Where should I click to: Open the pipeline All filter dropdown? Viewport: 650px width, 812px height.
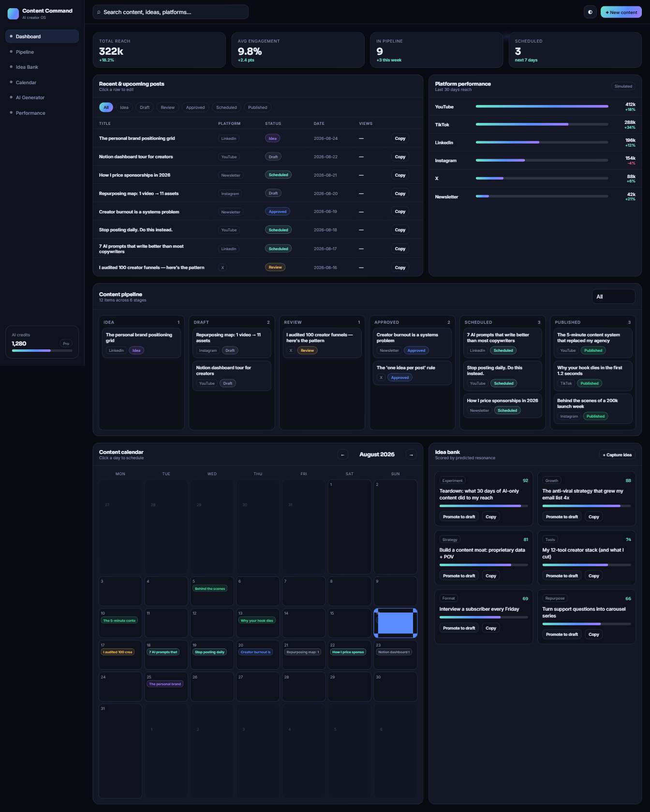pos(613,297)
